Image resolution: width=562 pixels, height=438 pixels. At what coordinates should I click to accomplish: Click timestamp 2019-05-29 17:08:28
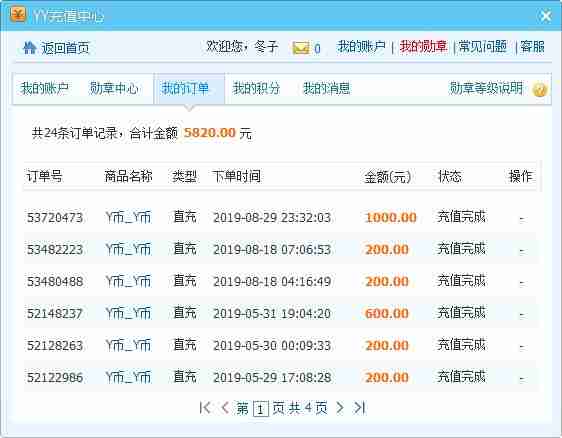272,377
